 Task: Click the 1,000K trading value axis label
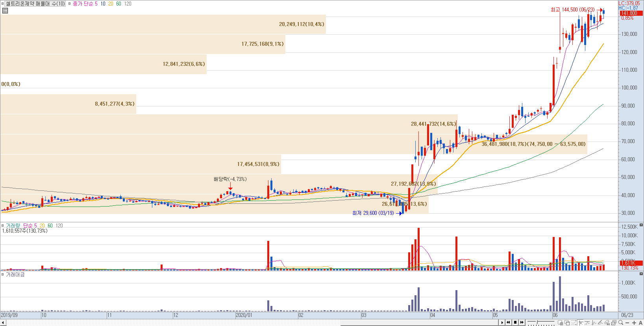point(628,283)
